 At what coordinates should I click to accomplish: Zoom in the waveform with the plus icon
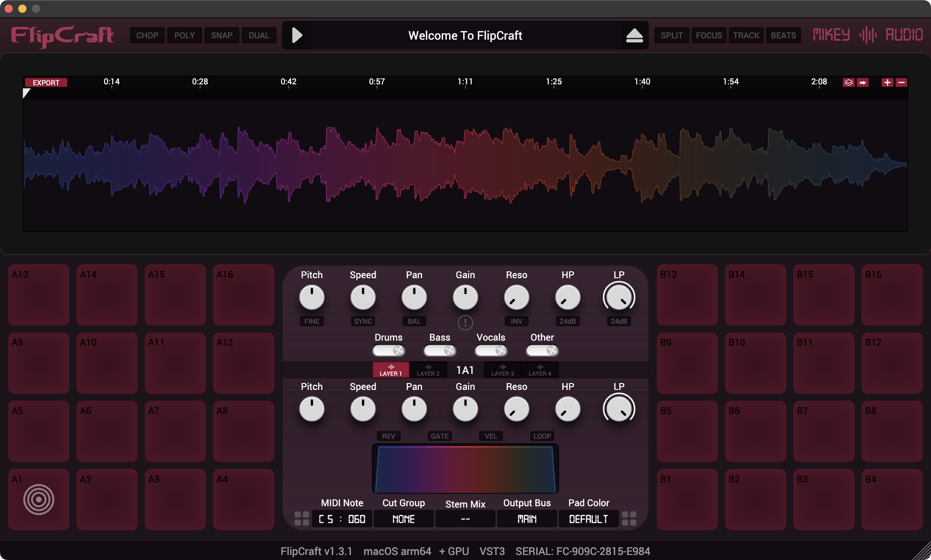[887, 83]
